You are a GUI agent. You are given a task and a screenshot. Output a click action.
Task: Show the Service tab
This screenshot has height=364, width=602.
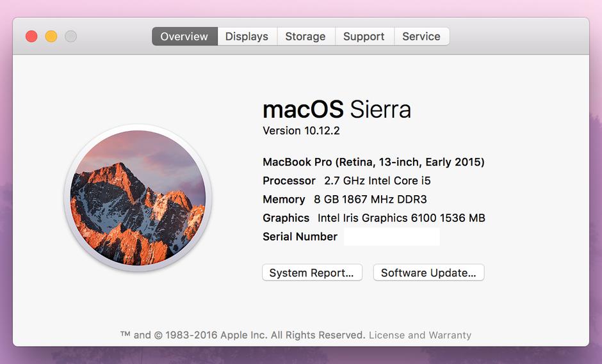(x=421, y=36)
